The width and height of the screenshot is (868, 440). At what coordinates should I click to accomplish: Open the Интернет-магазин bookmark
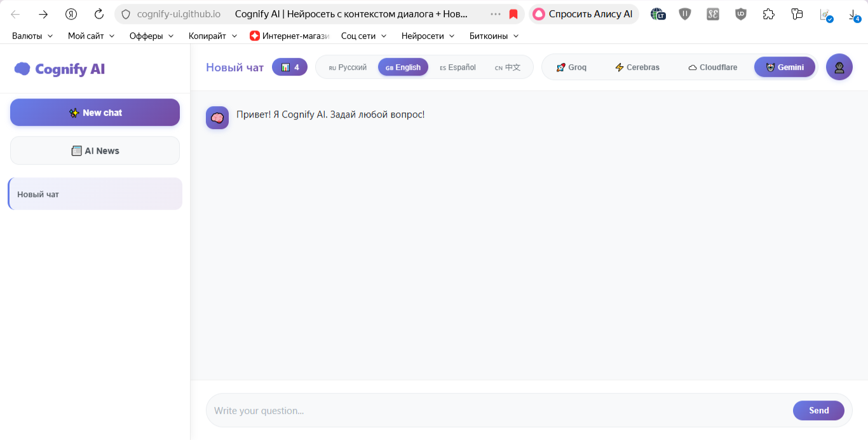(x=290, y=36)
